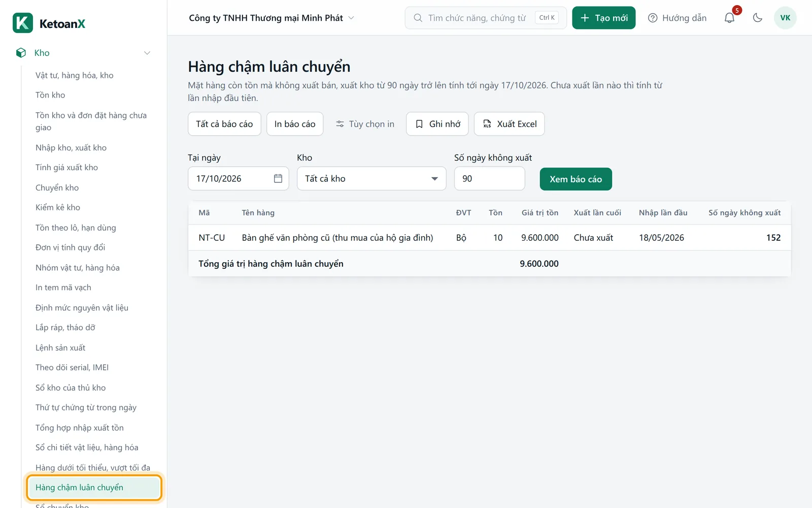Open the notifications bell
812x508 pixels.
(729, 18)
